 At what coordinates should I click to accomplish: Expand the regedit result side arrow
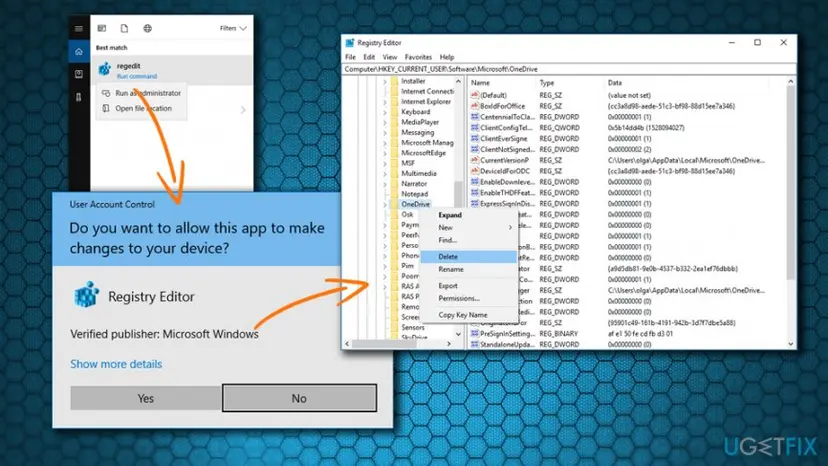pos(243,110)
